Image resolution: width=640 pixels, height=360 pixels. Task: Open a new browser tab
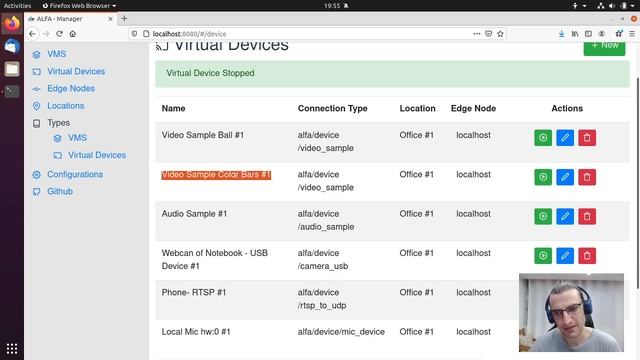[x=124, y=18]
